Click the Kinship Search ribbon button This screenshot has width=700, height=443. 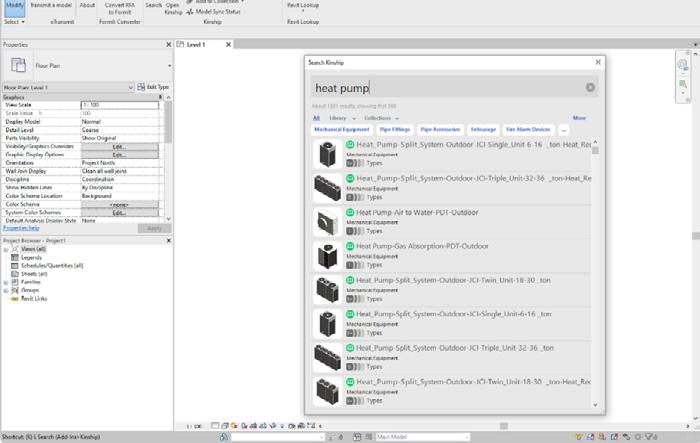click(153, 5)
